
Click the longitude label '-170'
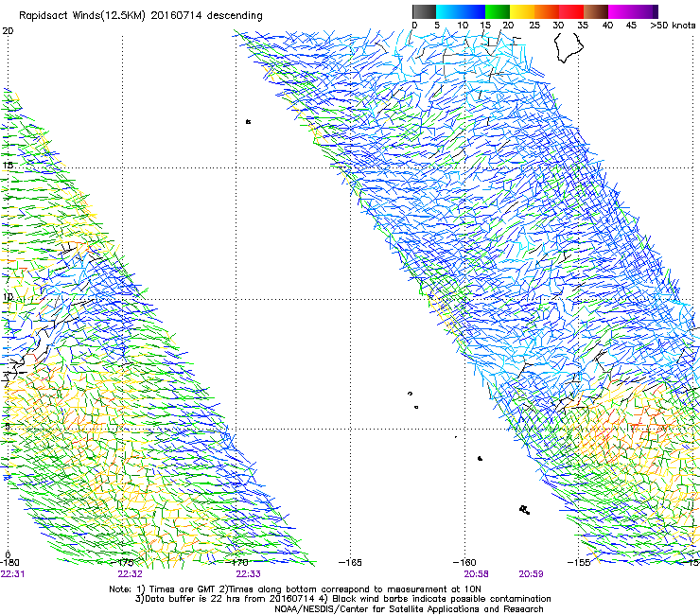tap(236, 562)
